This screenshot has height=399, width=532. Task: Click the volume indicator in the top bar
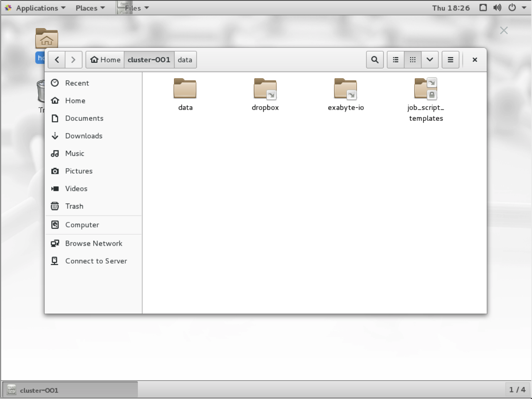(497, 8)
